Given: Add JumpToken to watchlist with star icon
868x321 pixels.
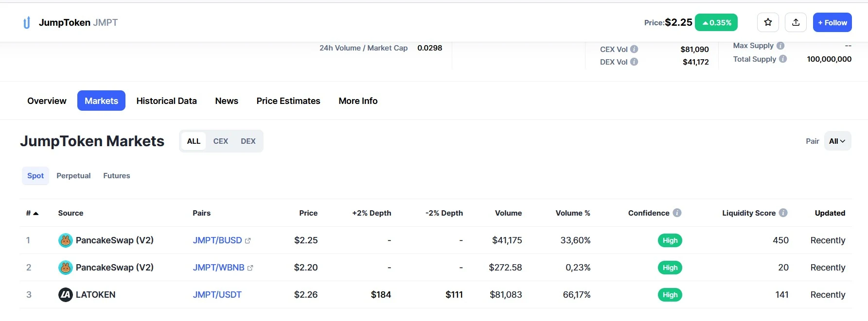Looking at the screenshot, I should pyautogui.click(x=768, y=22).
